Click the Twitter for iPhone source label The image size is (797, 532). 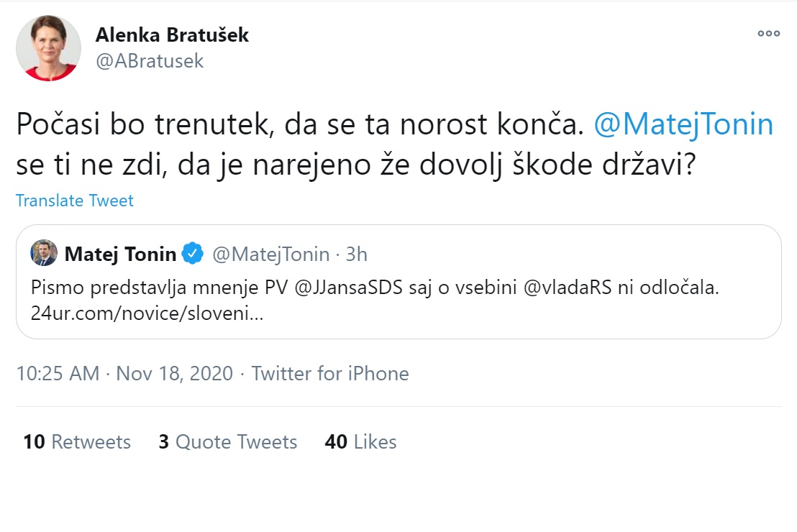[x=330, y=374]
